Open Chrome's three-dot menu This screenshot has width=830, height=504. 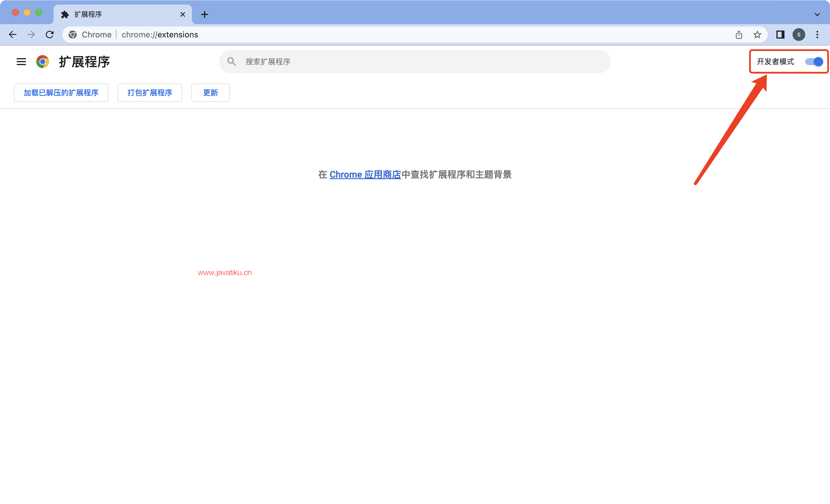tap(817, 35)
